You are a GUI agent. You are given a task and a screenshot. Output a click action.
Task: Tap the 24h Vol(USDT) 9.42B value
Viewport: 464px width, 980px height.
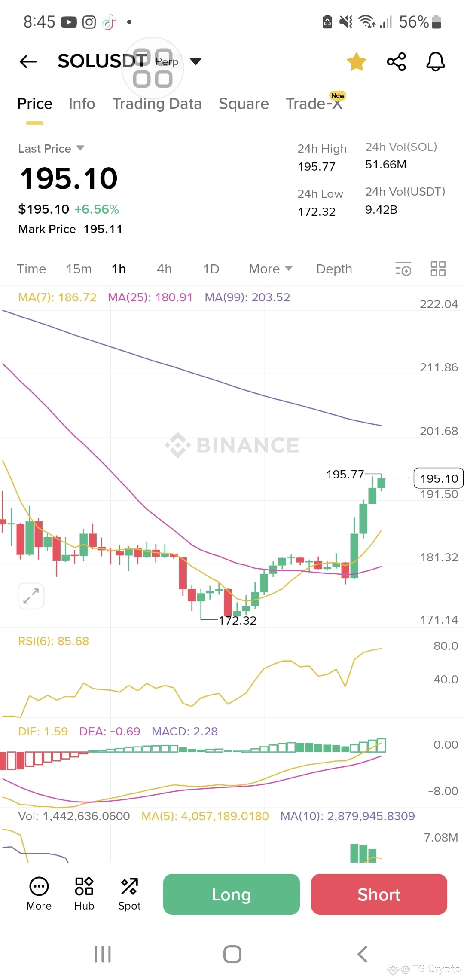381,210
